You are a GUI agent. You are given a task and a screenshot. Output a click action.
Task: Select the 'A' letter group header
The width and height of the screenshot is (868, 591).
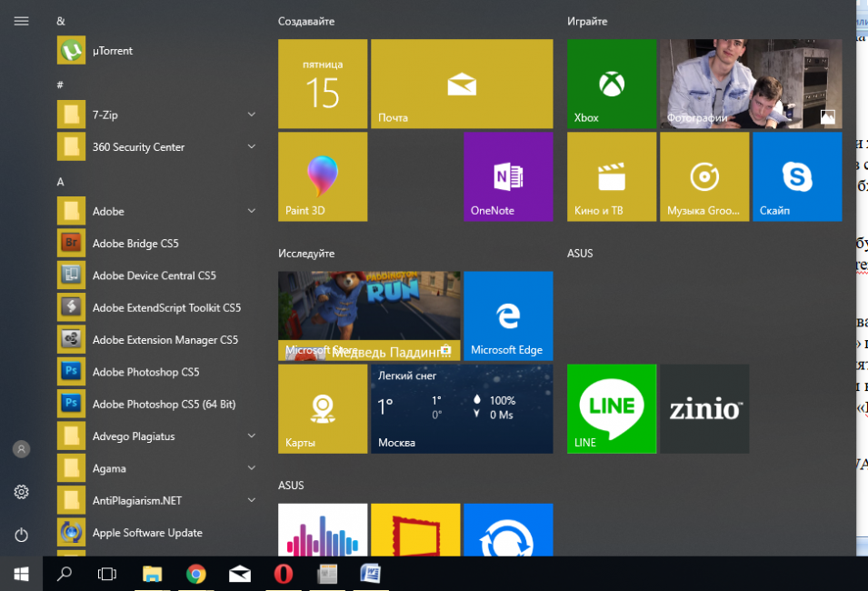60,182
